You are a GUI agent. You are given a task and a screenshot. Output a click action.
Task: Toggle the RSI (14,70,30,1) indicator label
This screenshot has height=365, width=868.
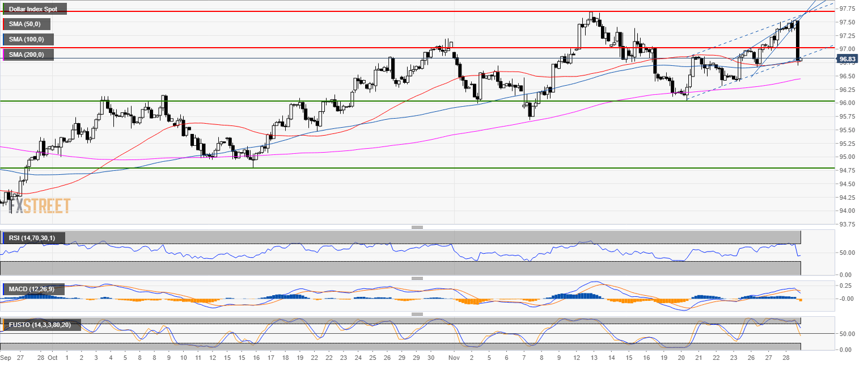(33, 238)
